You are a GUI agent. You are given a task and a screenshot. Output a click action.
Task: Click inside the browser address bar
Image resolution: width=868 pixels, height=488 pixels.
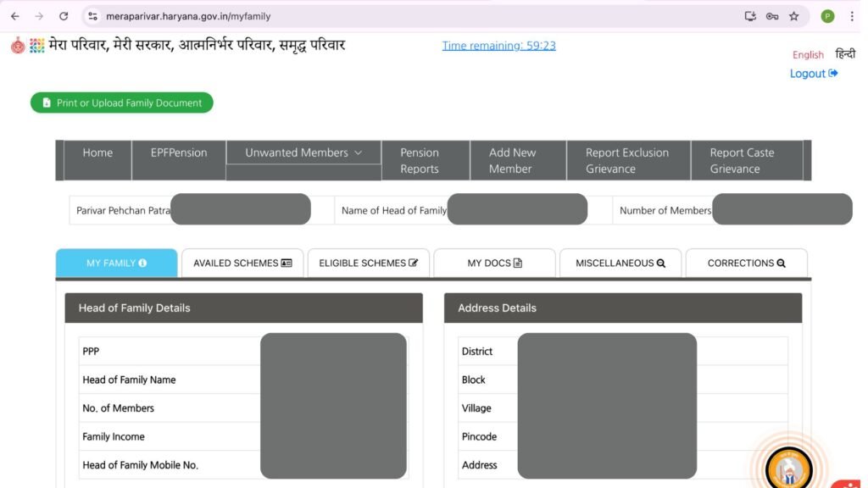click(x=254, y=15)
